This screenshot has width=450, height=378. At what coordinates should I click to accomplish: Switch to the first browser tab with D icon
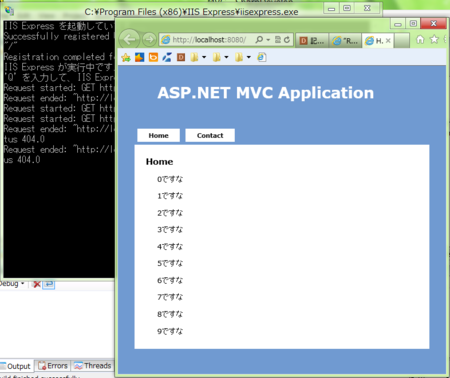pos(312,41)
